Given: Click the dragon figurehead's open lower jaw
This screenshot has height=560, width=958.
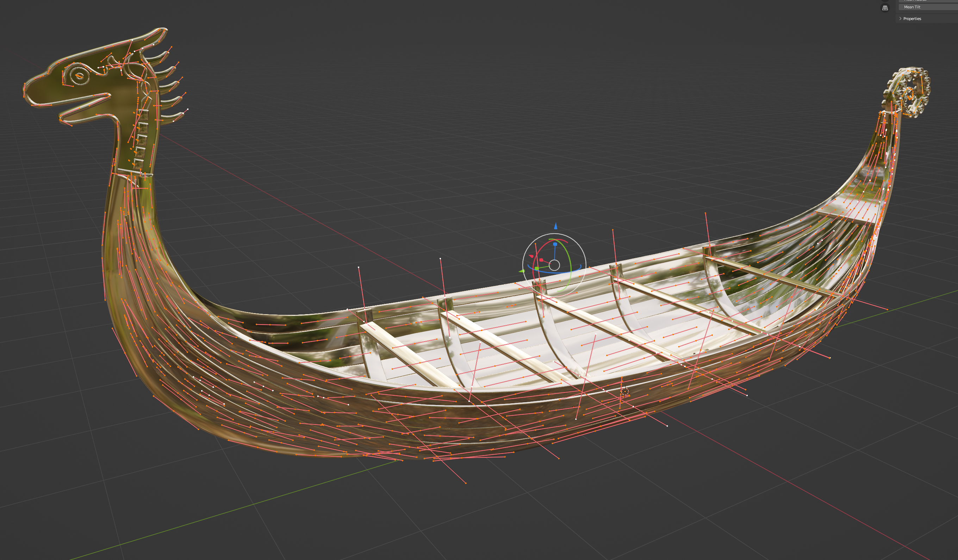Looking at the screenshot, I should point(82,114).
